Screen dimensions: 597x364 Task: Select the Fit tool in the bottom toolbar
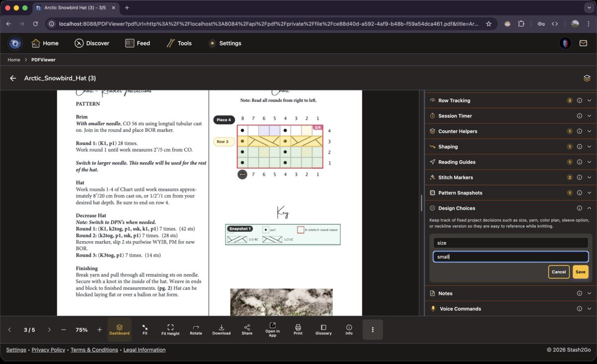145,329
